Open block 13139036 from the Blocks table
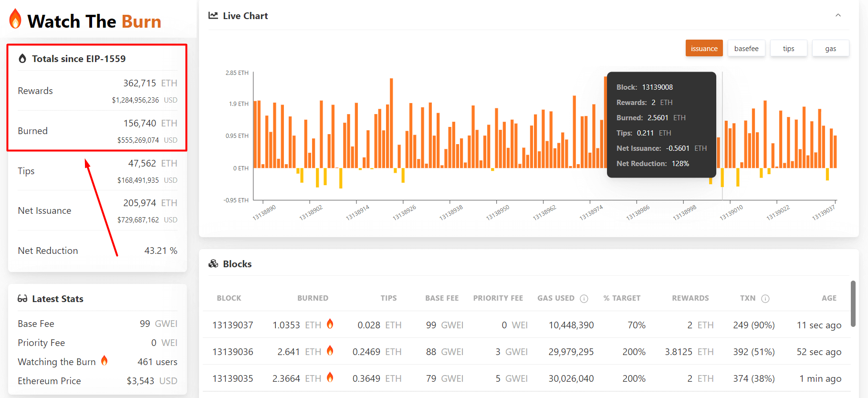 [233, 352]
